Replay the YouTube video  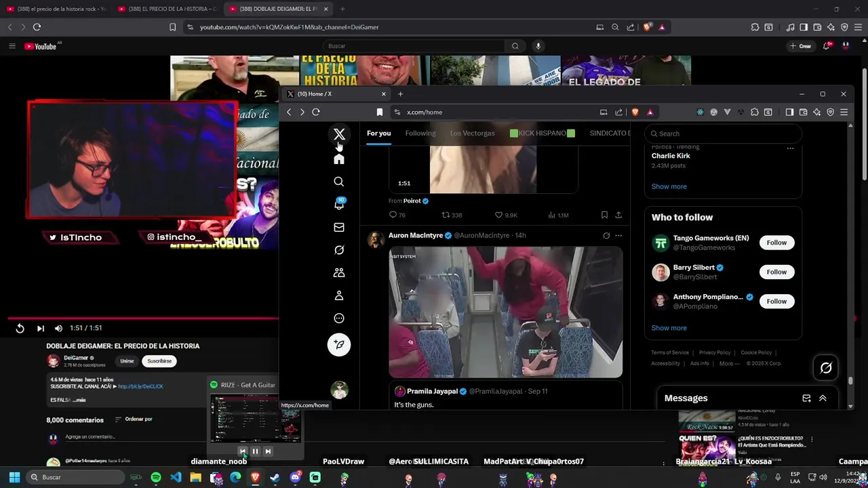click(20, 328)
